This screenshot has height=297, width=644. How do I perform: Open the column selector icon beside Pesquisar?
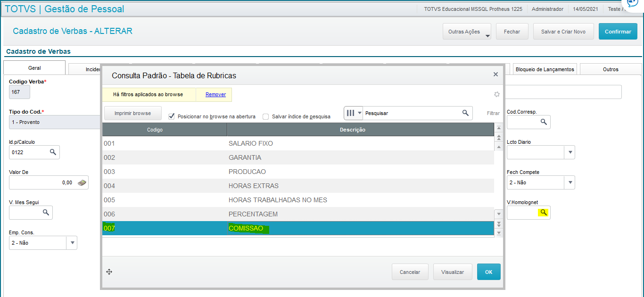(354, 113)
